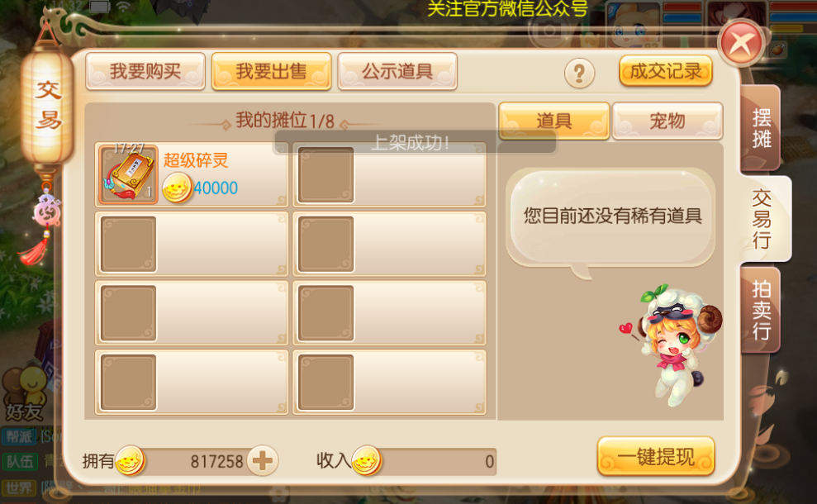This screenshot has width=817, height=504.
Task: Close the trading window with red X
Action: point(741,43)
